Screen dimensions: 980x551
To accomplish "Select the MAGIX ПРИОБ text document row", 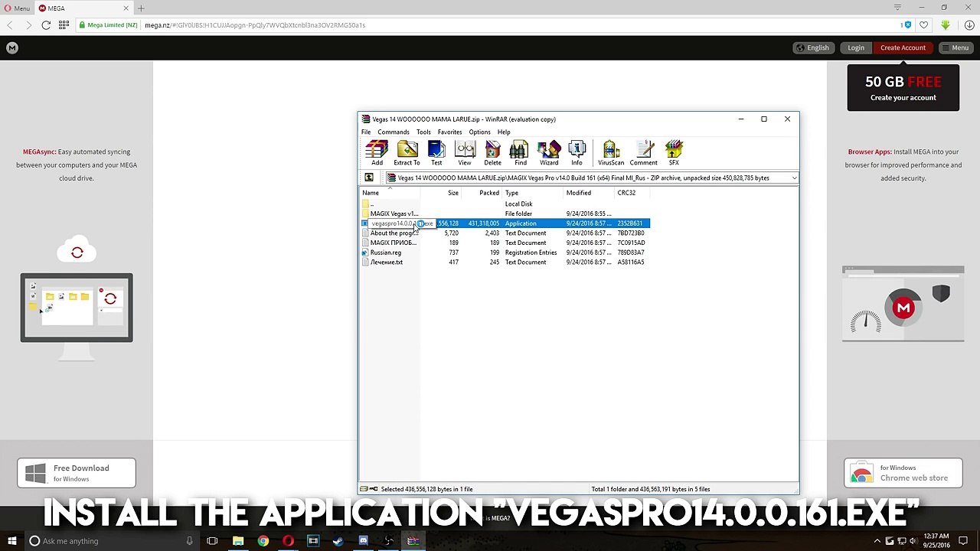I will tap(505, 243).
